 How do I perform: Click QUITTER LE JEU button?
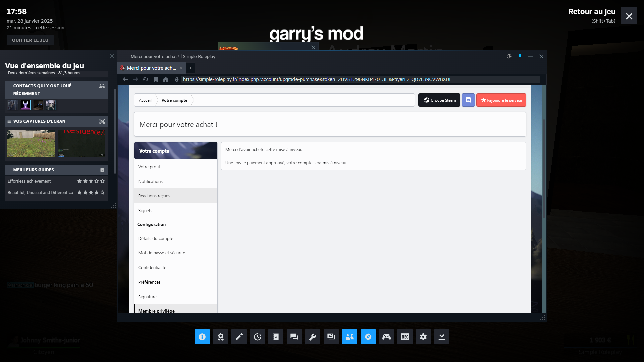point(30,40)
